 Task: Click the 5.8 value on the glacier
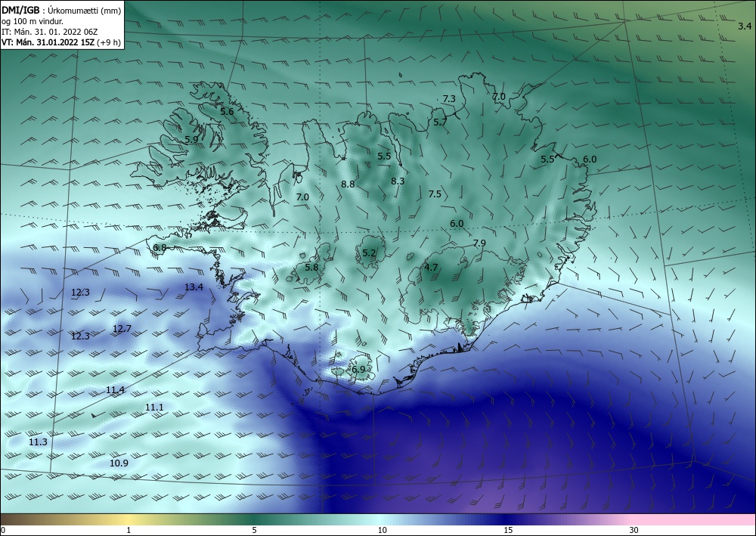pos(312,267)
